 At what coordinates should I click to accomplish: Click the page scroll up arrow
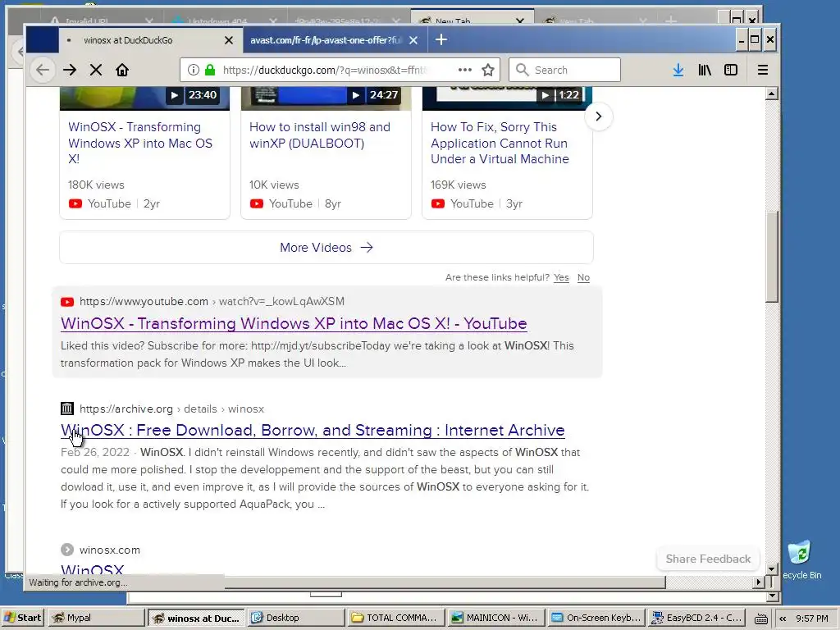[771, 94]
